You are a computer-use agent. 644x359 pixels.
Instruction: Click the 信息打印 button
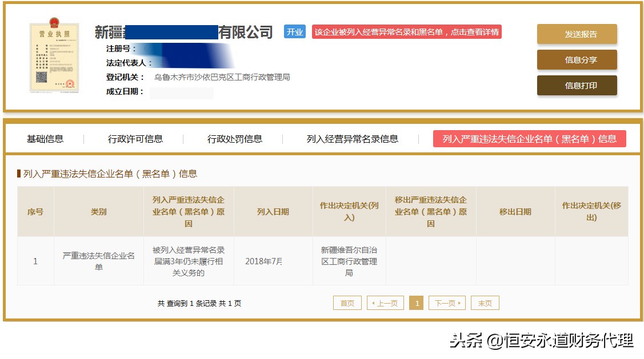[x=577, y=86]
